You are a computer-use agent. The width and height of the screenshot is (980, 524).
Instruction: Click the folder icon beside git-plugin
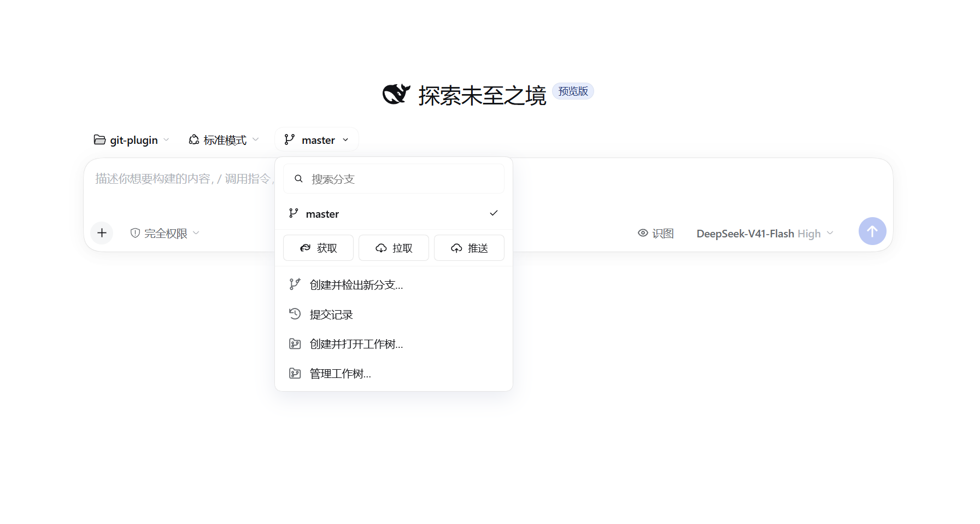[99, 140]
